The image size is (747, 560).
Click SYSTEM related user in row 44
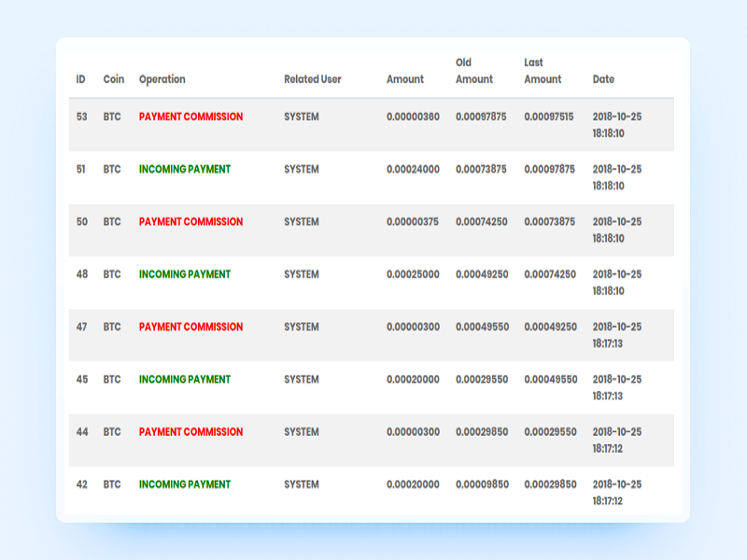pos(302,432)
